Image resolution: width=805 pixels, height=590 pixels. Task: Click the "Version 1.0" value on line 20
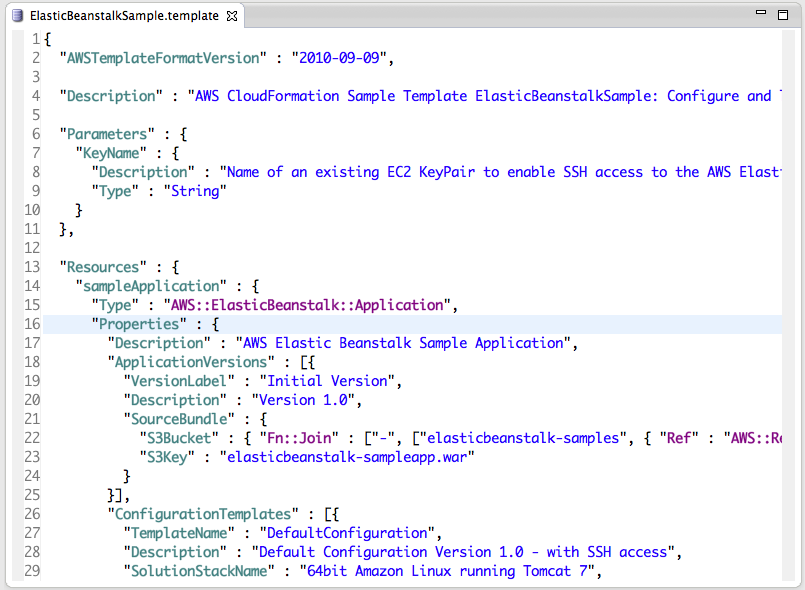[303, 400]
